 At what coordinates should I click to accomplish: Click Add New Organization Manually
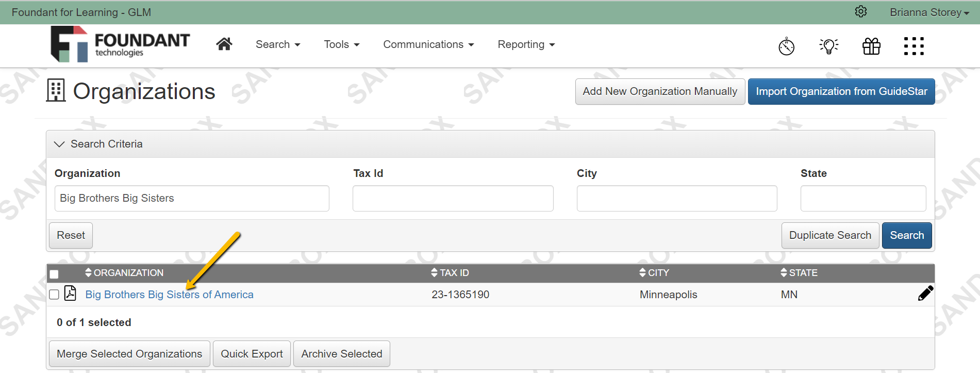pyautogui.click(x=660, y=91)
